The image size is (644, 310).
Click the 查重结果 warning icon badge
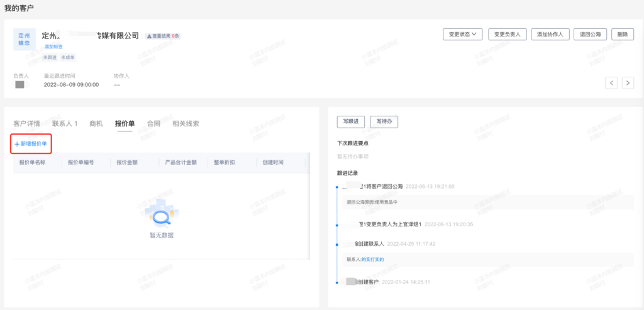pyautogui.click(x=164, y=36)
